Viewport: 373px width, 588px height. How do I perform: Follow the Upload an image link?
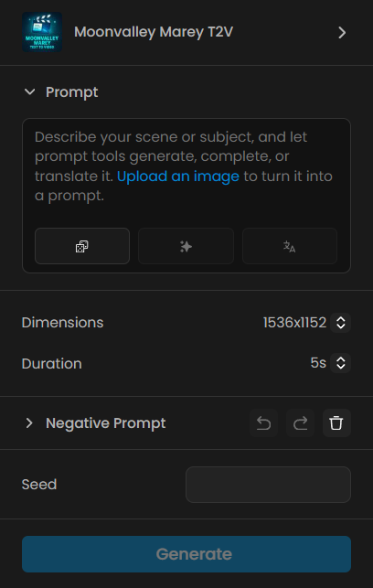pyautogui.click(x=178, y=176)
